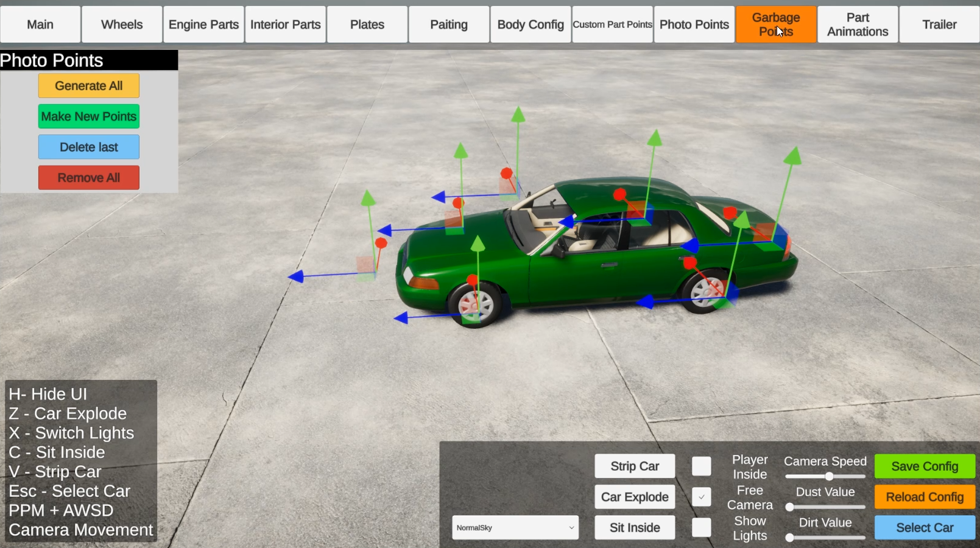Click green up-arrow gizmo above hood point
The image size is (980, 548).
pos(461,150)
